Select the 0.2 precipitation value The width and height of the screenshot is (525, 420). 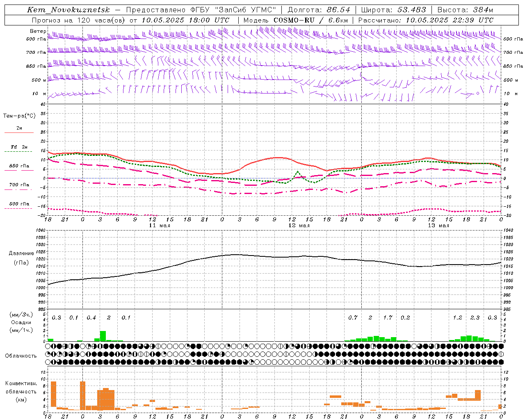tap(405, 318)
